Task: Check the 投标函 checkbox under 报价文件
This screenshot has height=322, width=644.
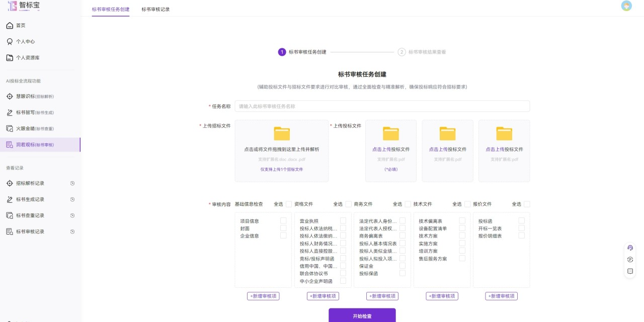Action: (521, 220)
